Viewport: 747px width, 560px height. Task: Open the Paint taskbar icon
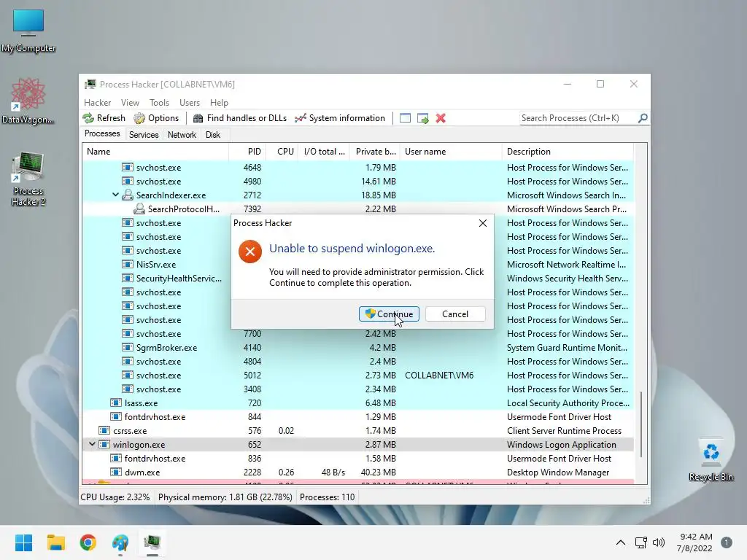click(120, 542)
